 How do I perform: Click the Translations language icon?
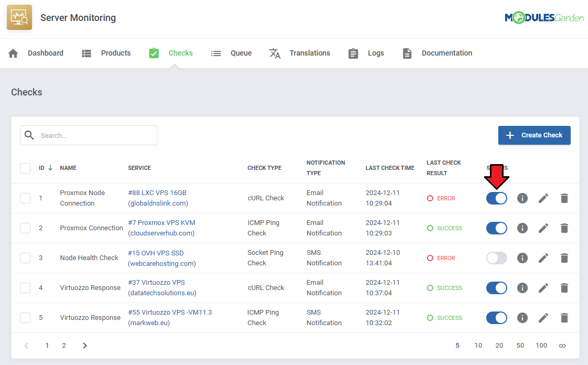coord(275,53)
